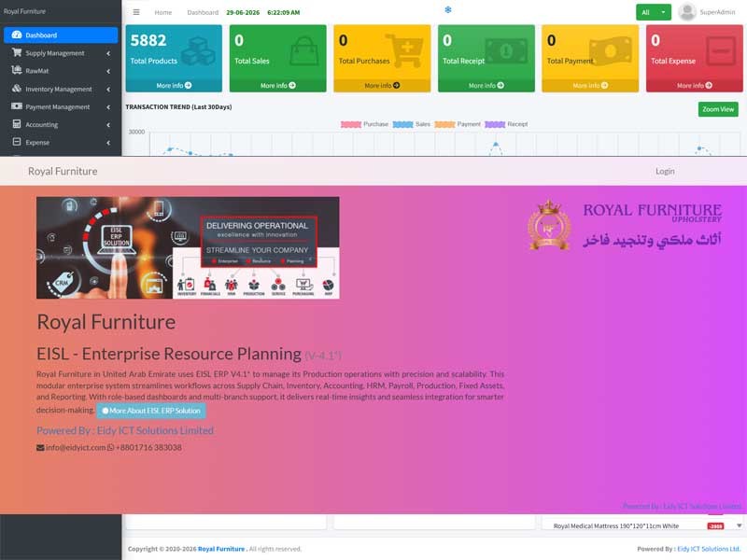Viewport: 747px width, 560px height.
Task: Click Royal Furniture link in footer copyright
Action: click(221, 549)
